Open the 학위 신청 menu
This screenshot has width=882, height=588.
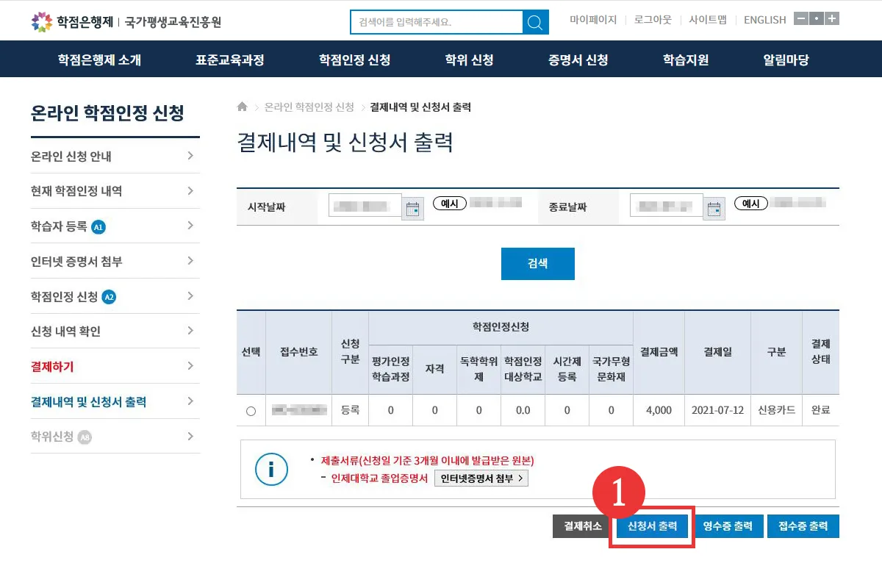469,59
